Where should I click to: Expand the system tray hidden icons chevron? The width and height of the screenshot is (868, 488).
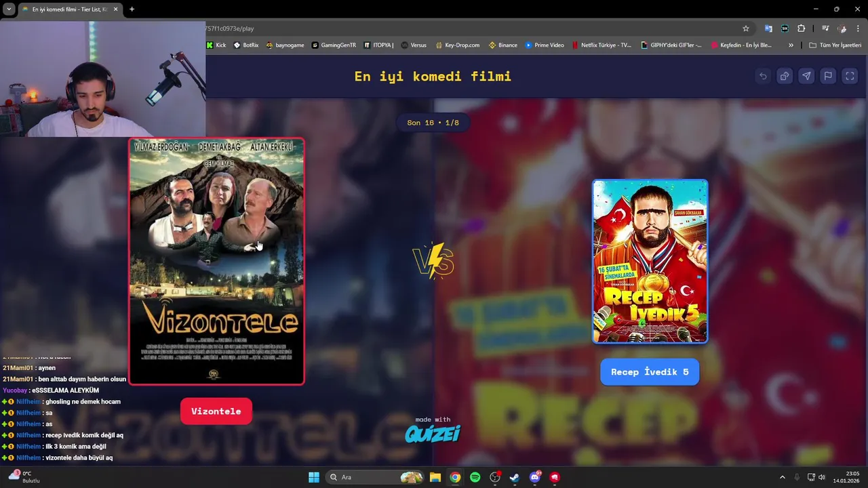click(x=782, y=477)
